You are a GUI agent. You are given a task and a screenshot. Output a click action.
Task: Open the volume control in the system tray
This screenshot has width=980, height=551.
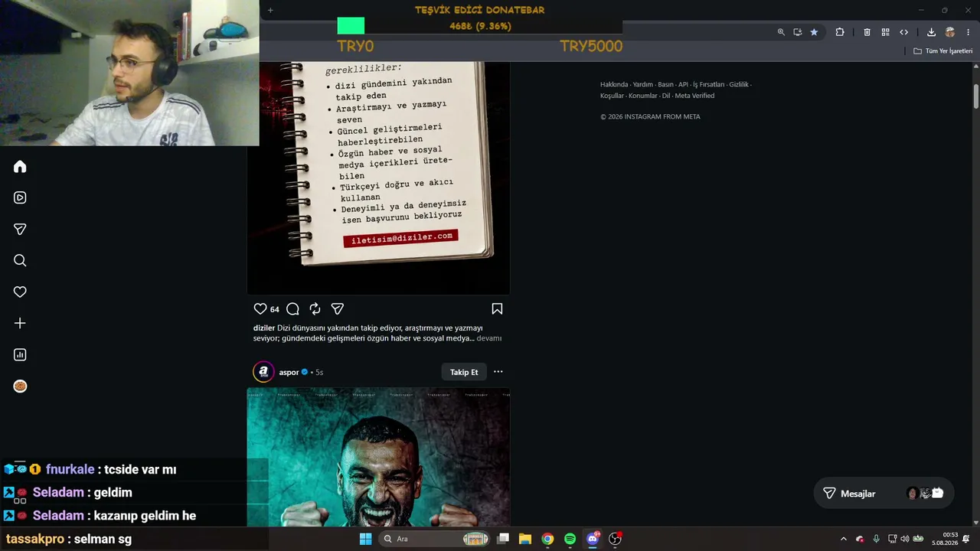point(905,539)
